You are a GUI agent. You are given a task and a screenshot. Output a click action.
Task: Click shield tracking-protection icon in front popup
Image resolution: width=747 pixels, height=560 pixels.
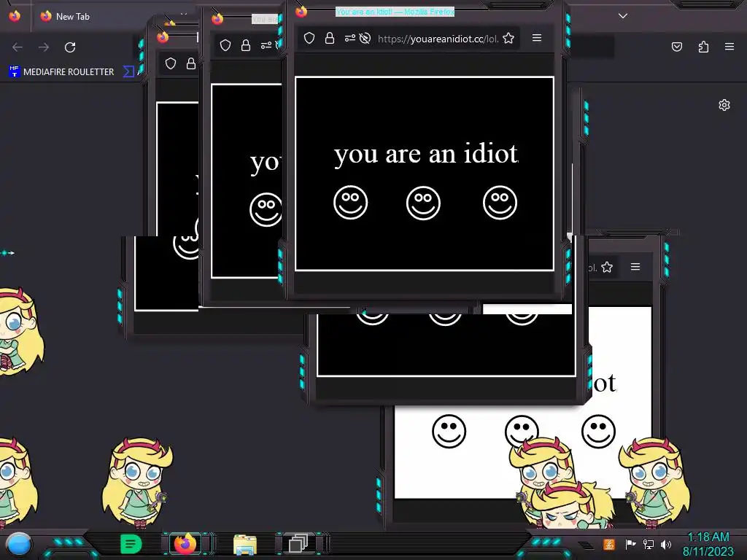point(309,38)
